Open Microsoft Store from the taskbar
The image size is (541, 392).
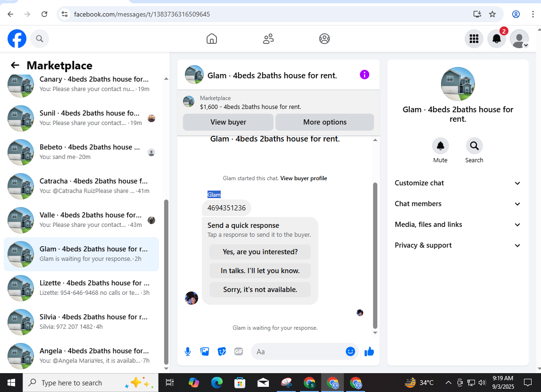pyautogui.click(x=240, y=383)
